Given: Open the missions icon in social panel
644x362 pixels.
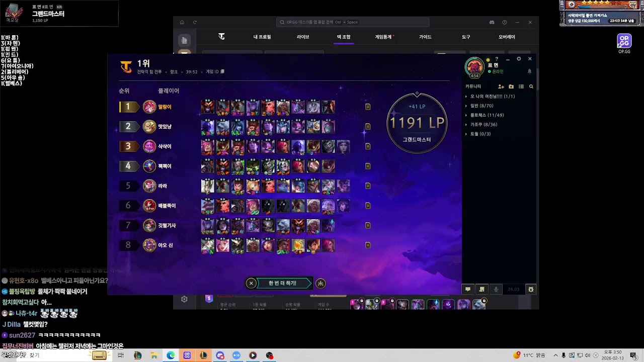Looking at the screenshot, I should (482, 289).
